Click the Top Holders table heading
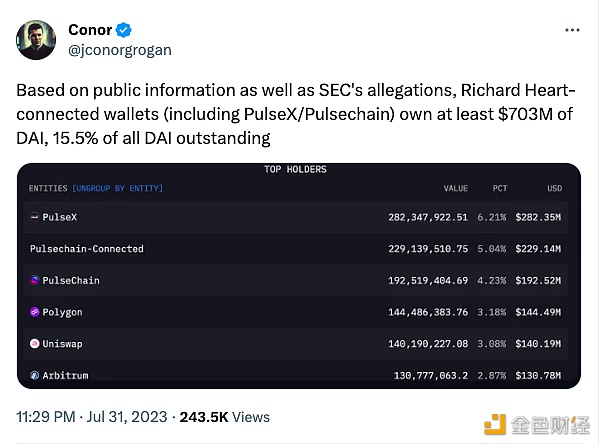Screen dimensions: 601x446 296,169
